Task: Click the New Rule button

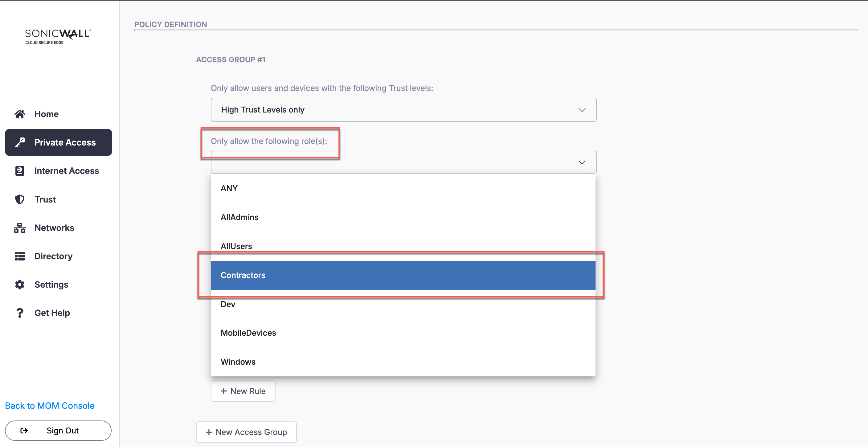Action: point(243,391)
